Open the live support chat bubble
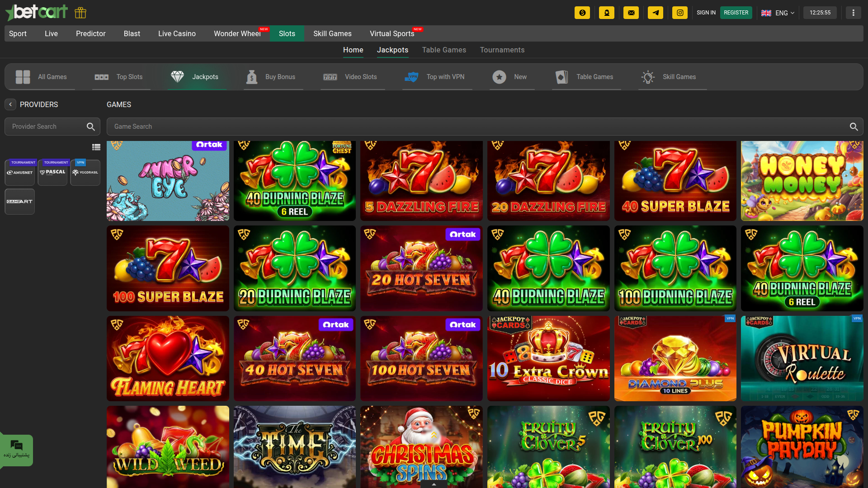 click(17, 446)
